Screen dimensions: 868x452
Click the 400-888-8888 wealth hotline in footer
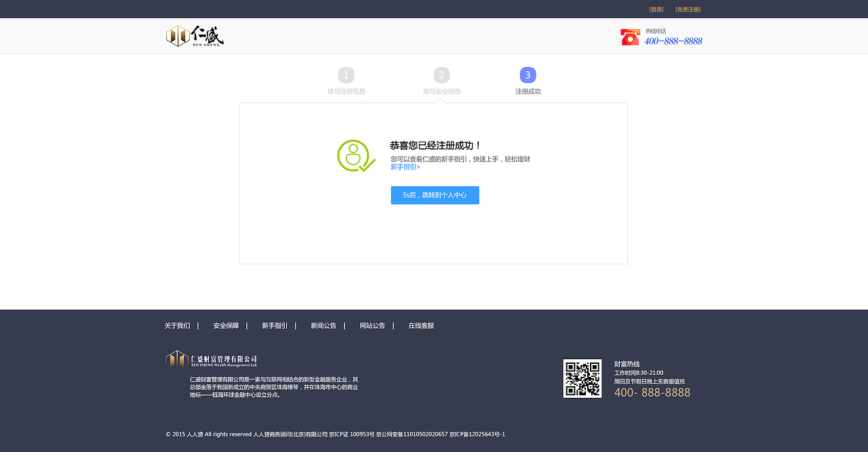click(x=652, y=392)
